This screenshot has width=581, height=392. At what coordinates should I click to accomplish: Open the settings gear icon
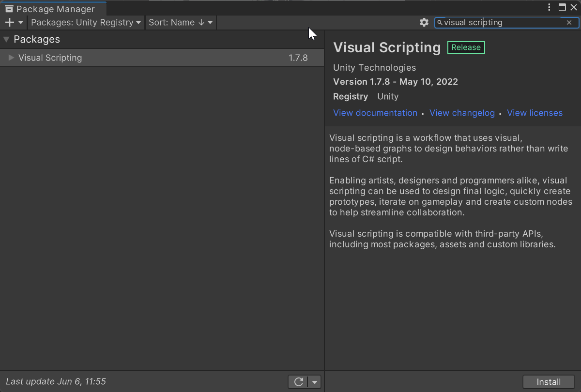click(424, 22)
